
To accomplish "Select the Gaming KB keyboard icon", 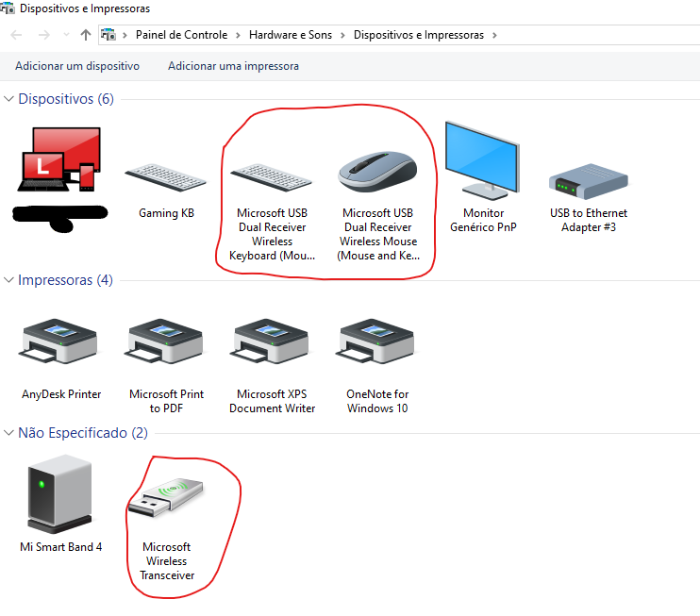I will coord(166,177).
